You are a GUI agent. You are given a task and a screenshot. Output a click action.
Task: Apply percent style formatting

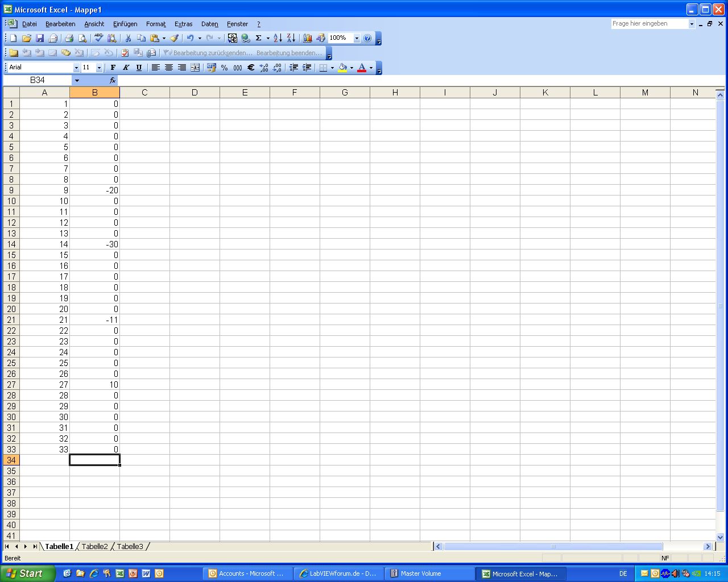tap(225, 68)
